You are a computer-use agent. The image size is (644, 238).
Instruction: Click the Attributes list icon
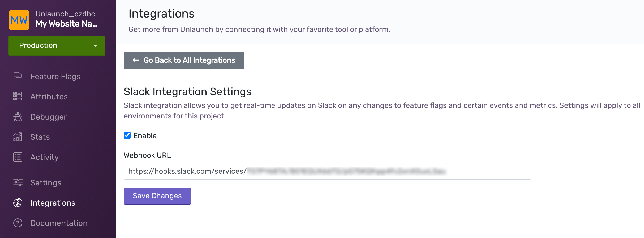click(x=18, y=96)
